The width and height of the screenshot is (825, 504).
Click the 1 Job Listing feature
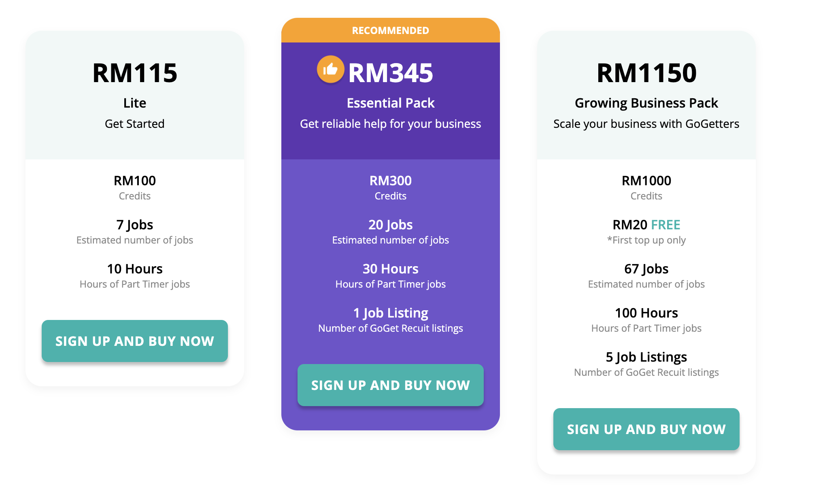click(391, 320)
